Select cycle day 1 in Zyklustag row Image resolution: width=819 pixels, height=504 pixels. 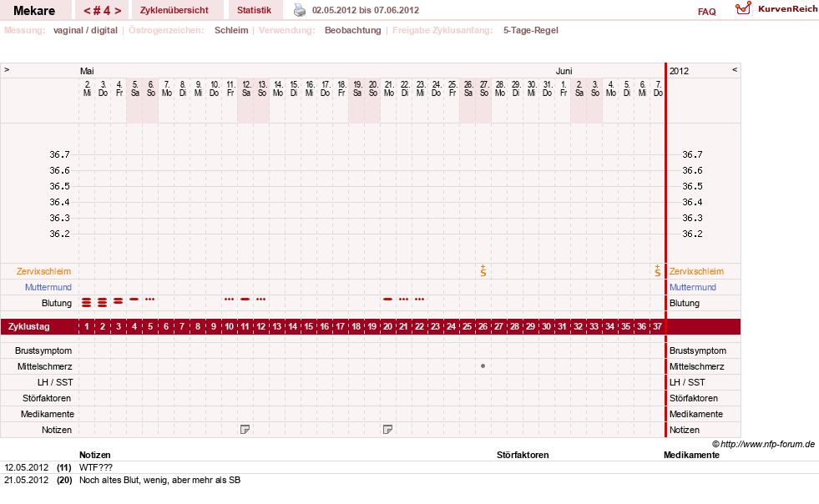[87, 326]
